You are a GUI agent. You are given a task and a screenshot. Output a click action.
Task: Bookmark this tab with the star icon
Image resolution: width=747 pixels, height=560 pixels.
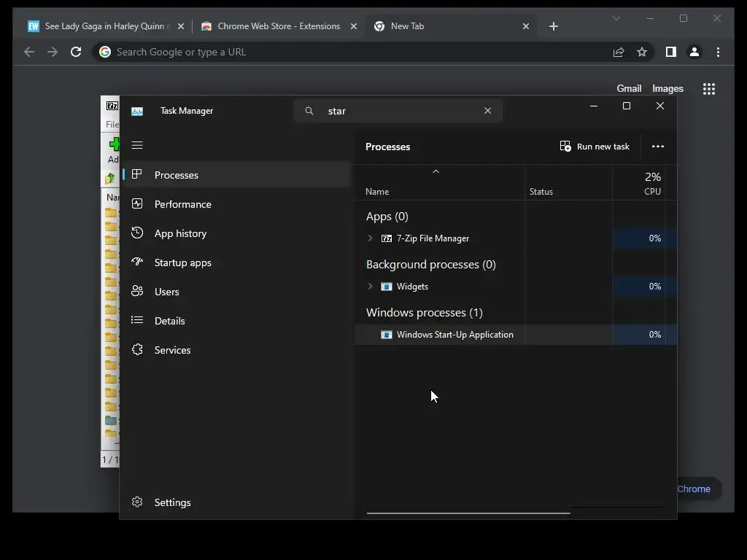coord(642,52)
